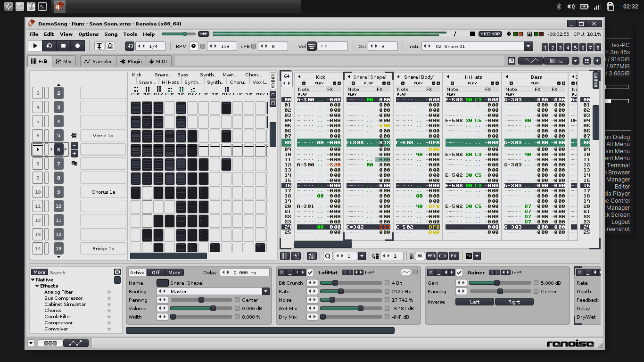The width and height of the screenshot is (644, 362).
Task: Select the Chorus 1a section label
Action: pos(103,192)
